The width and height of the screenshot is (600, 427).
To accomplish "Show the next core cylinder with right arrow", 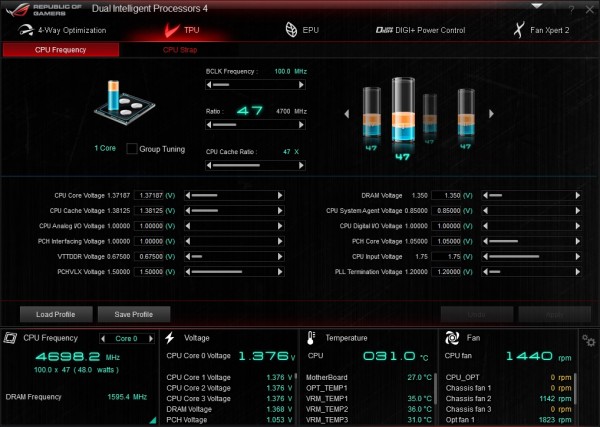I will pos(491,114).
